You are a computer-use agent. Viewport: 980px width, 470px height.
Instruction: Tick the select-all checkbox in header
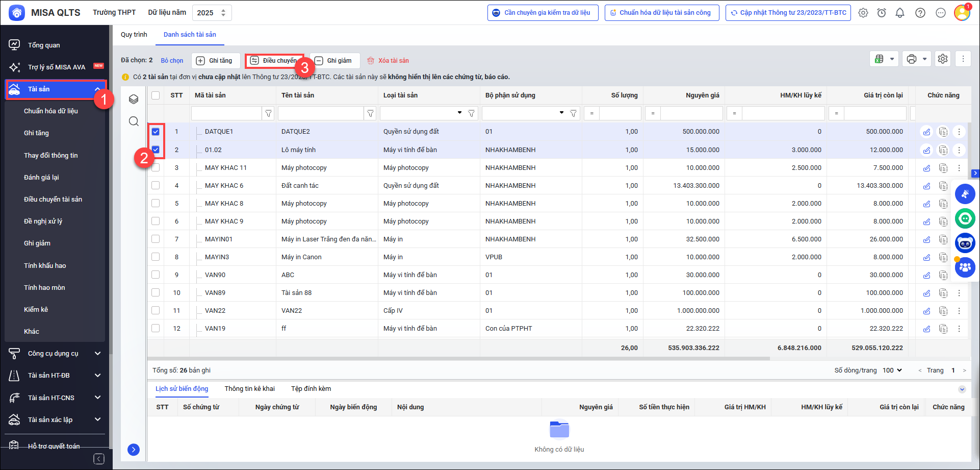coord(156,95)
